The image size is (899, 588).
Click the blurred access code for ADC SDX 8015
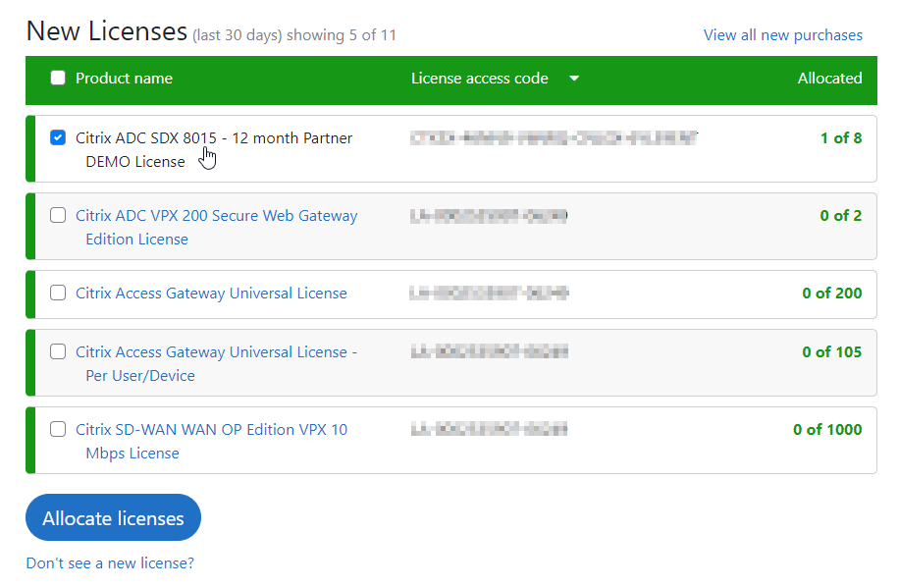[x=554, y=137]
